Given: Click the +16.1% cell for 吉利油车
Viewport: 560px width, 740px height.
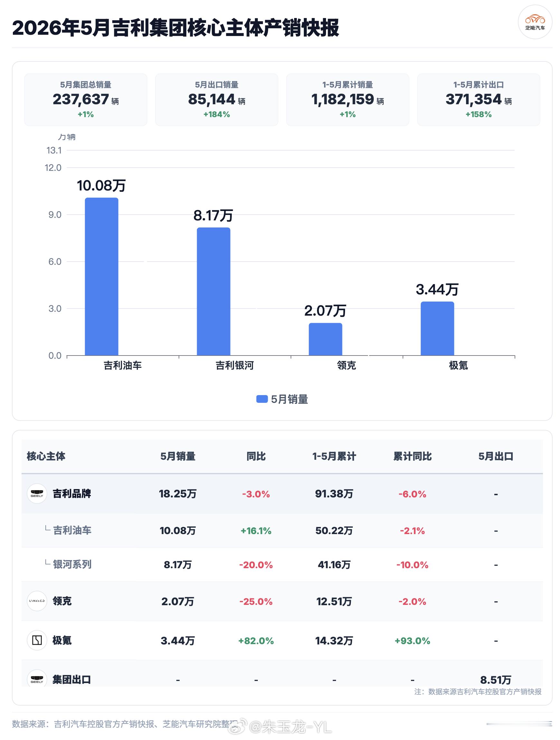Looking at the screenshot, I should [x=256, y=531].
